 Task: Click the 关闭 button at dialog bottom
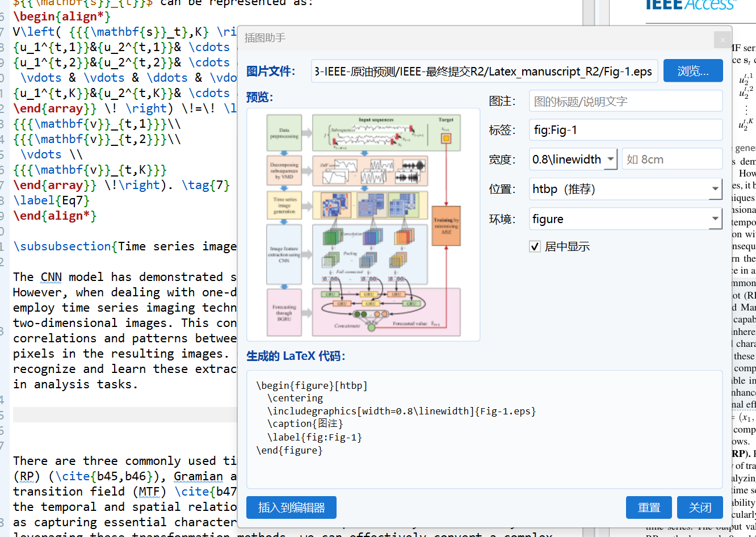700,507
